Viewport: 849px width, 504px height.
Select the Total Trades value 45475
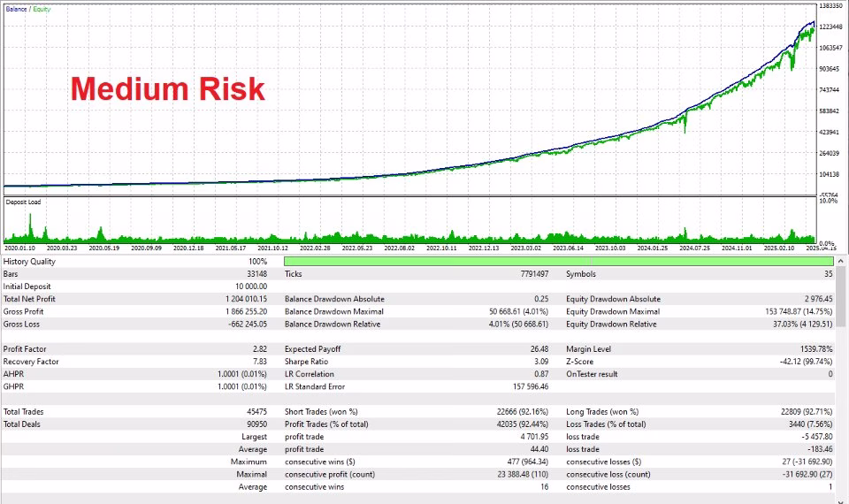coord(257,412)
